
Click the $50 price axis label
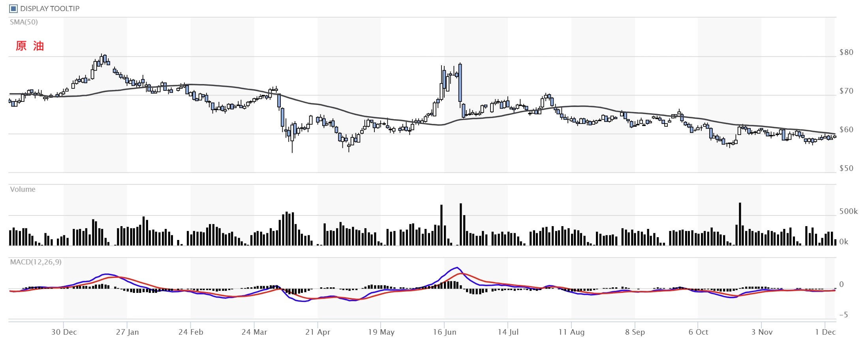pos(846,169)
